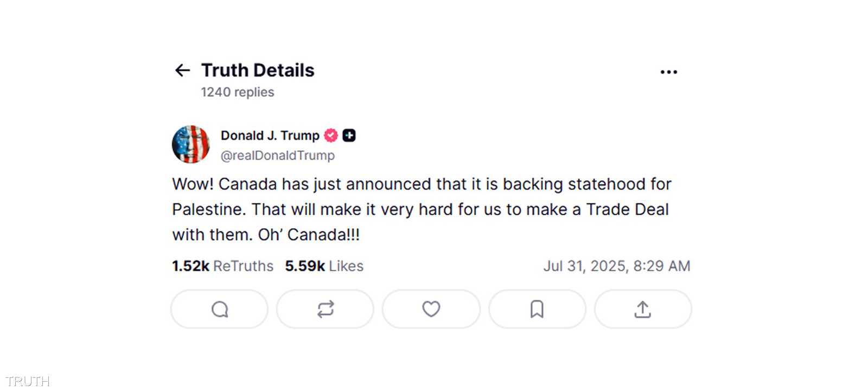Click the 'Oh' Canada!!!' closing phrase

tap(309, 235)
